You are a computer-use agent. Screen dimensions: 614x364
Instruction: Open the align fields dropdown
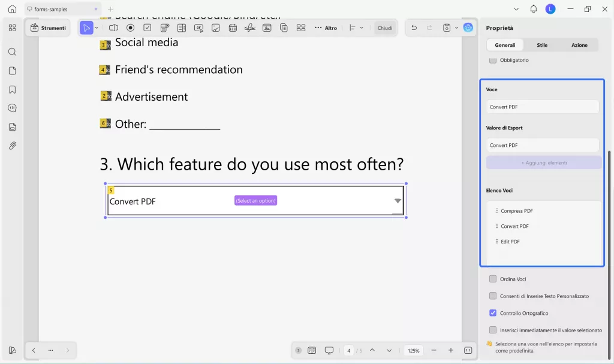coord(356,28)
